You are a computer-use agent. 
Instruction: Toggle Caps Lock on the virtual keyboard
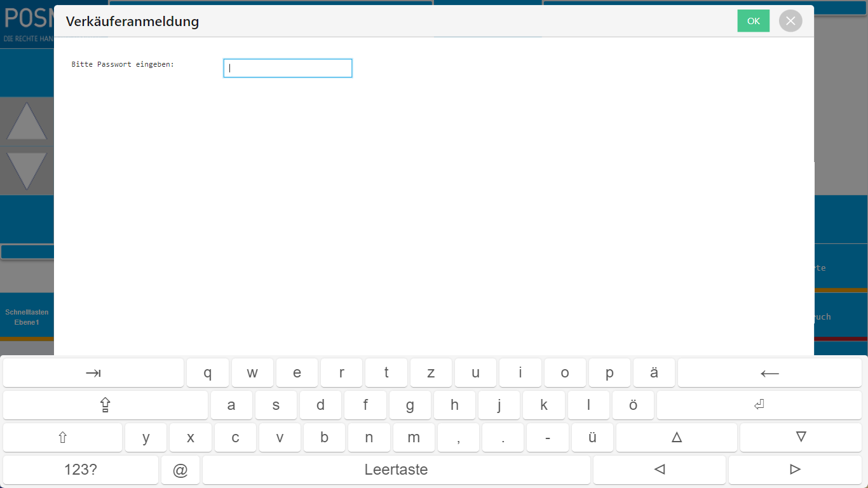pyautogui.click(x=105, y=405)
